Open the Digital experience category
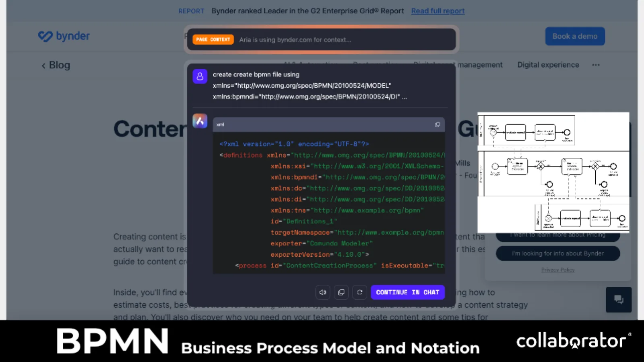The width and height of the screenshot is (644, 362). click(x=548, y=65)
